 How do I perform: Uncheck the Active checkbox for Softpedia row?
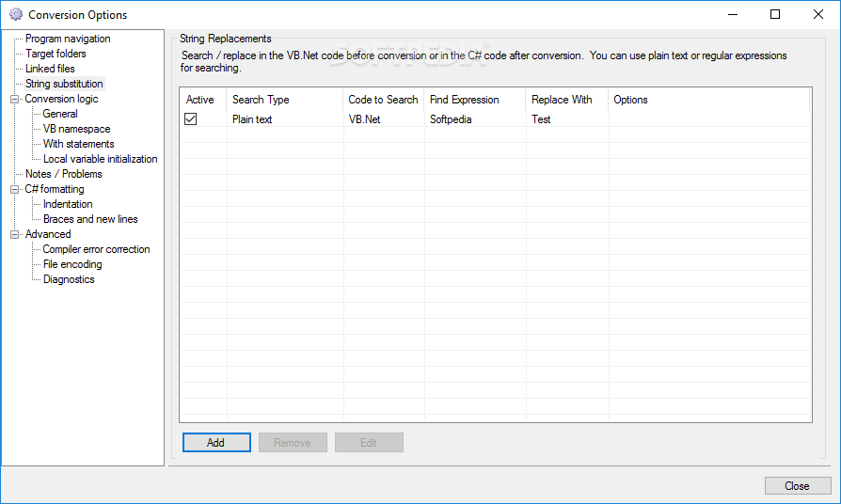190,119
